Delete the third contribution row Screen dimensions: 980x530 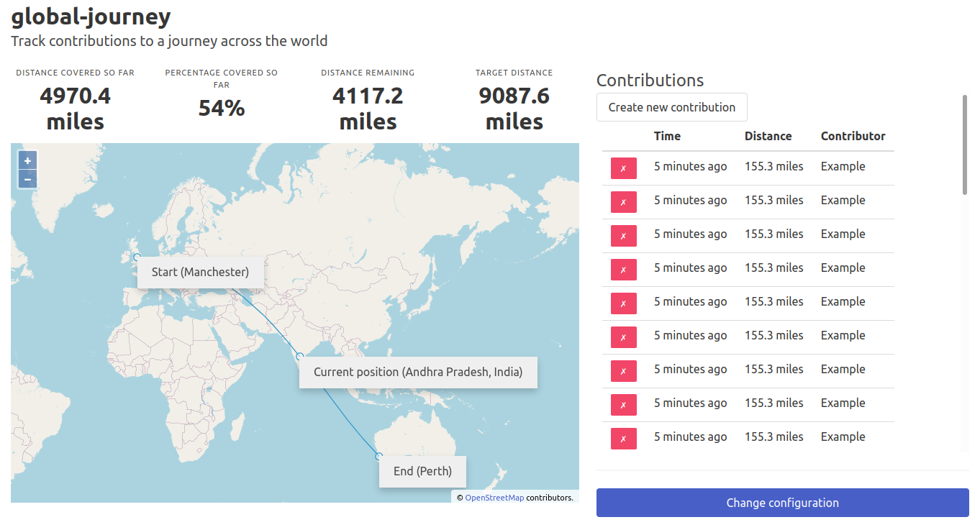(623, 236)
